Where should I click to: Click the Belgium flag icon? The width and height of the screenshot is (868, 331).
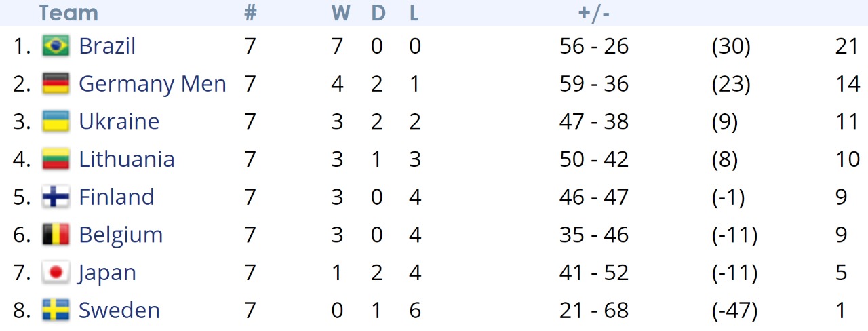point(56,235)
